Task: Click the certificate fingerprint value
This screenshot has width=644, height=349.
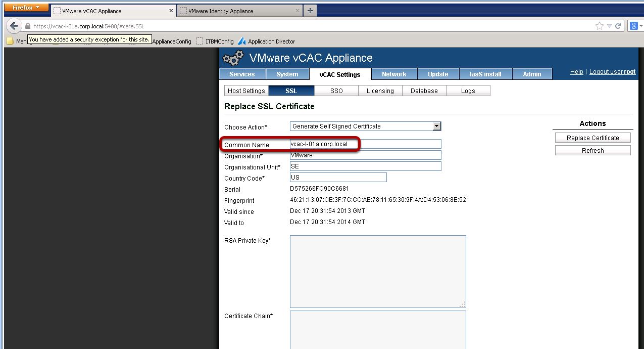Action: point(378,200)
